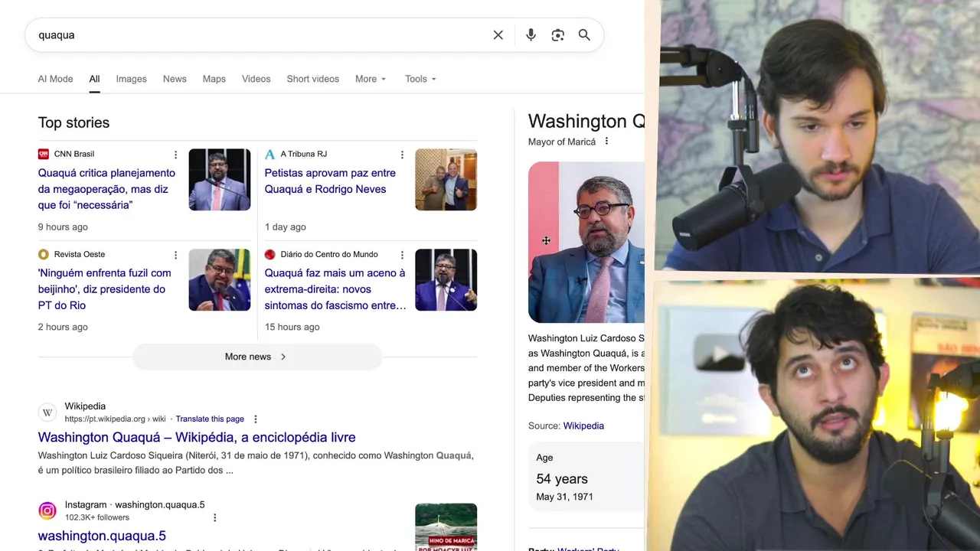Switch to Maps tab
This screenshot has height=551, width=980.
tap(214, 79)
